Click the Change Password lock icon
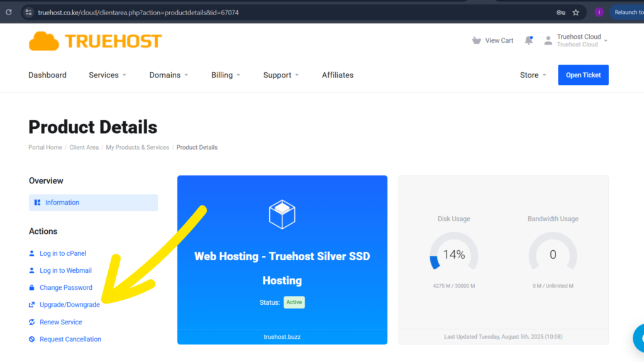644x362 pixels. coord(31,288)
